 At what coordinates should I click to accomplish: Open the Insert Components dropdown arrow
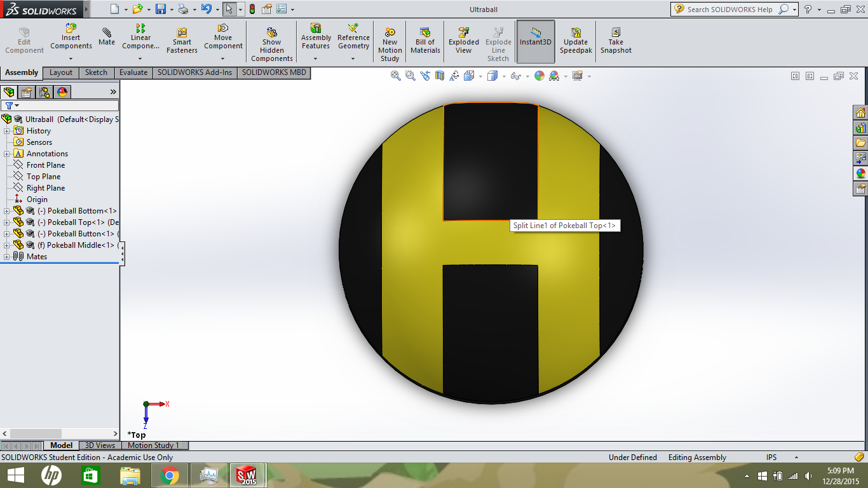click(71, 59)
